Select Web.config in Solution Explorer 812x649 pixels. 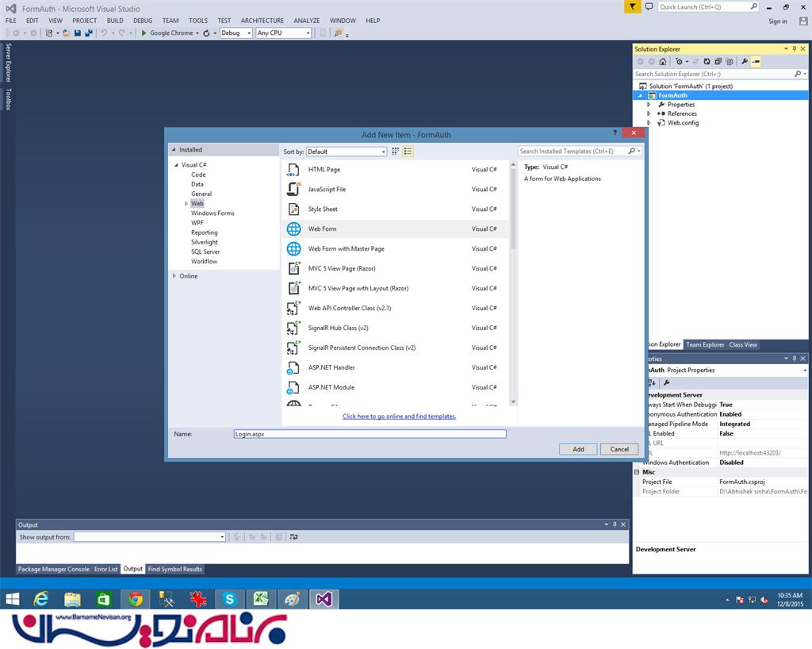click(x=683, y=123)
